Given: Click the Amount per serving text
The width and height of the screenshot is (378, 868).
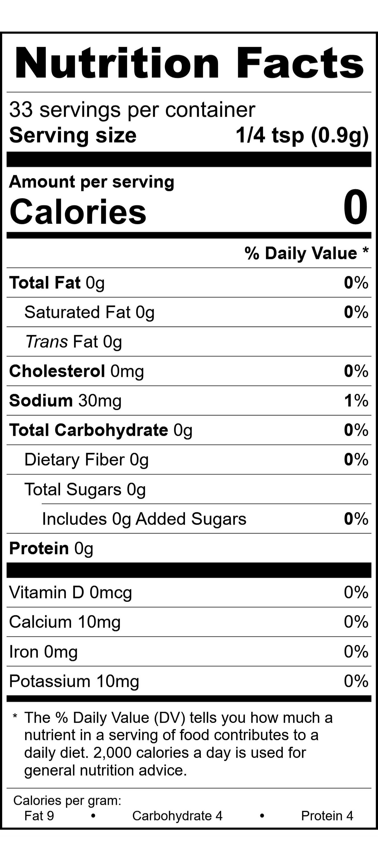Looking at the screenshot, I should click(x=91, y=182).
